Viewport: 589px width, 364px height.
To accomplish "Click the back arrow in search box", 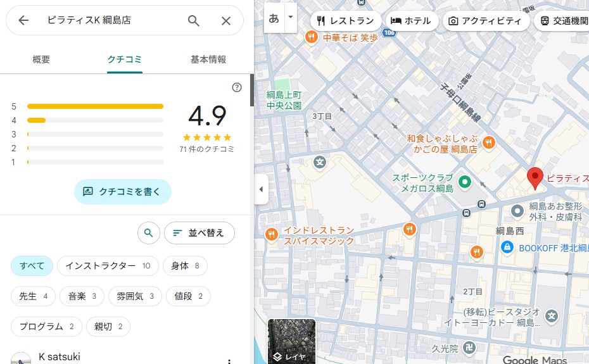I will click(23, 20).
